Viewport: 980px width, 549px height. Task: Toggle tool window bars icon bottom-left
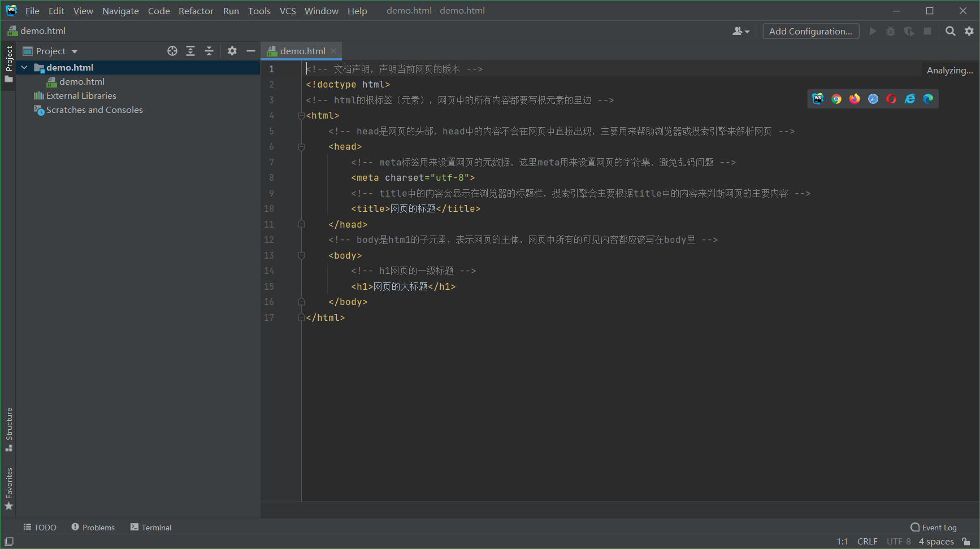click(x=9, y=541)
